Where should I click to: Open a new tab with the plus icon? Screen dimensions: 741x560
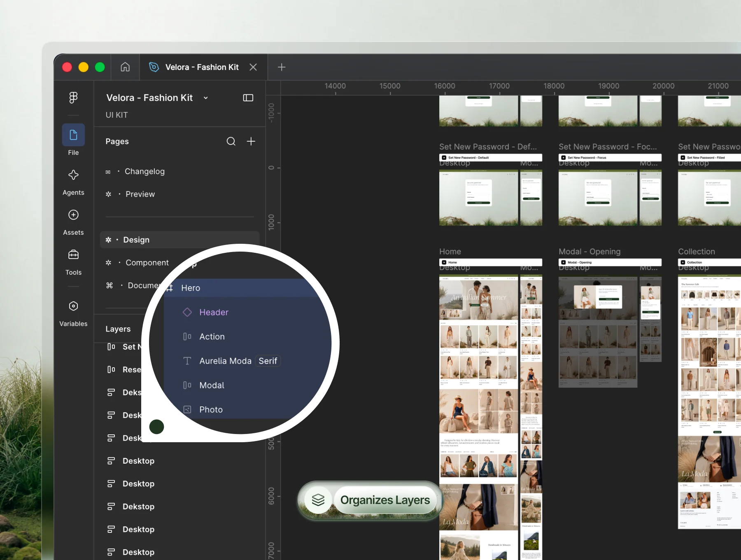coord(282,67)
